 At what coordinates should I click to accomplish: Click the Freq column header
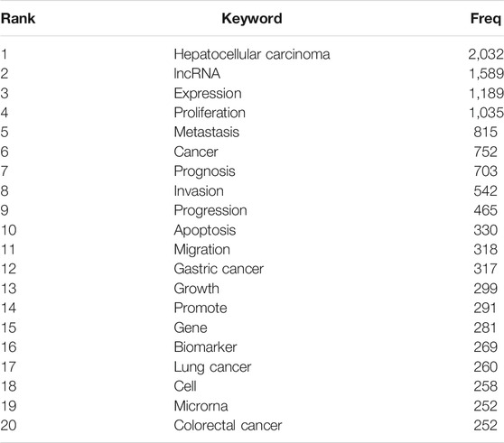tap(486, 18)
